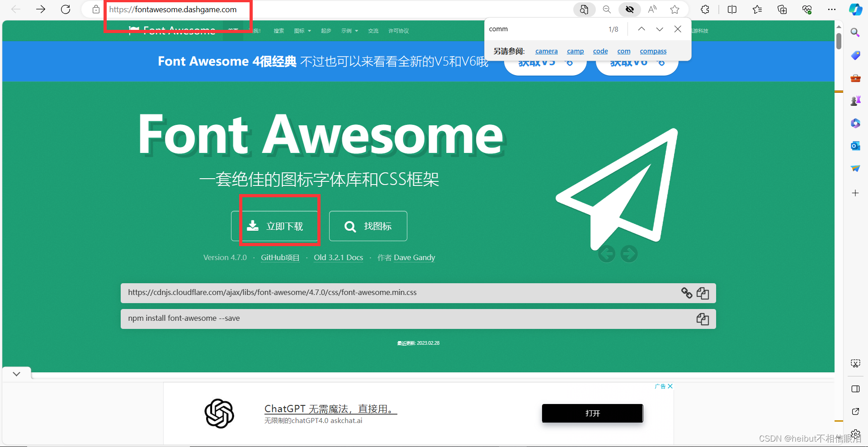Collapse the ad panel chevron

(x=17, y=374)
